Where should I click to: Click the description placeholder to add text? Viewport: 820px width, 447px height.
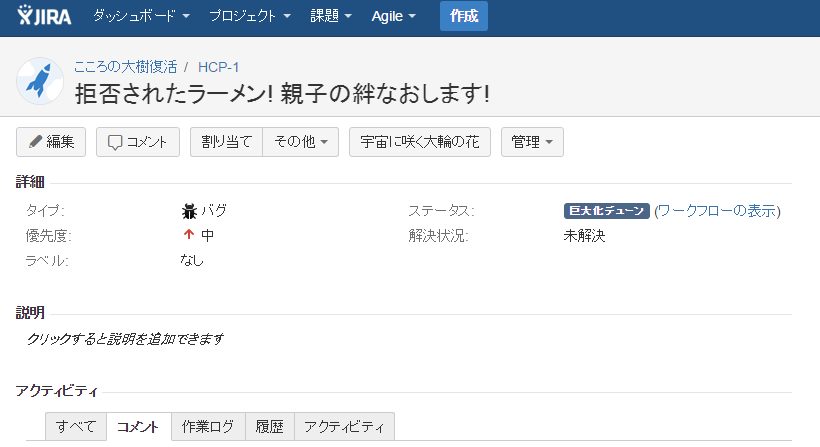[125, 339]
